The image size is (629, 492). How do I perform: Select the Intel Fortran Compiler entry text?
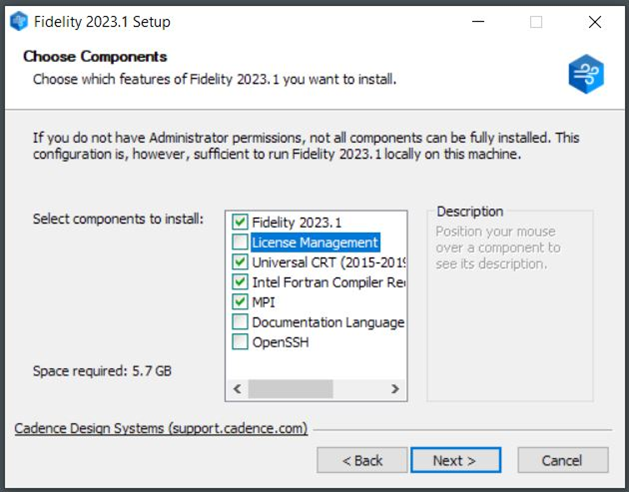329,283
